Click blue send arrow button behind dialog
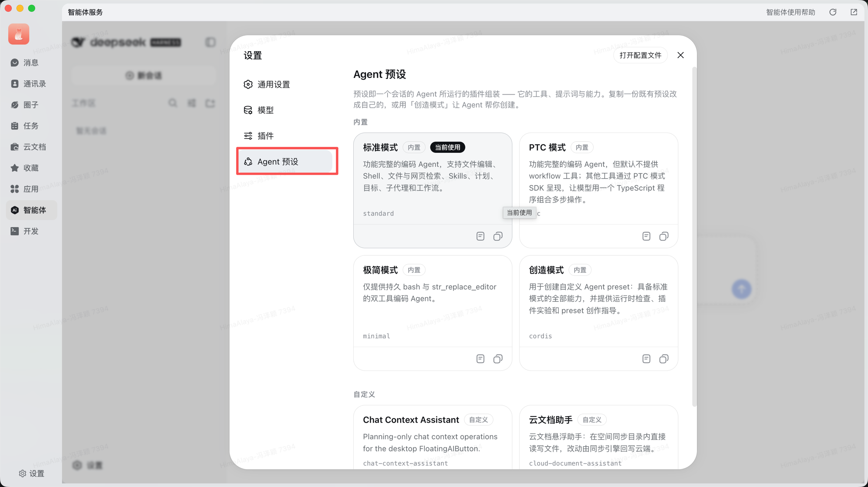 pyautogui.click(x=741, y=289)
